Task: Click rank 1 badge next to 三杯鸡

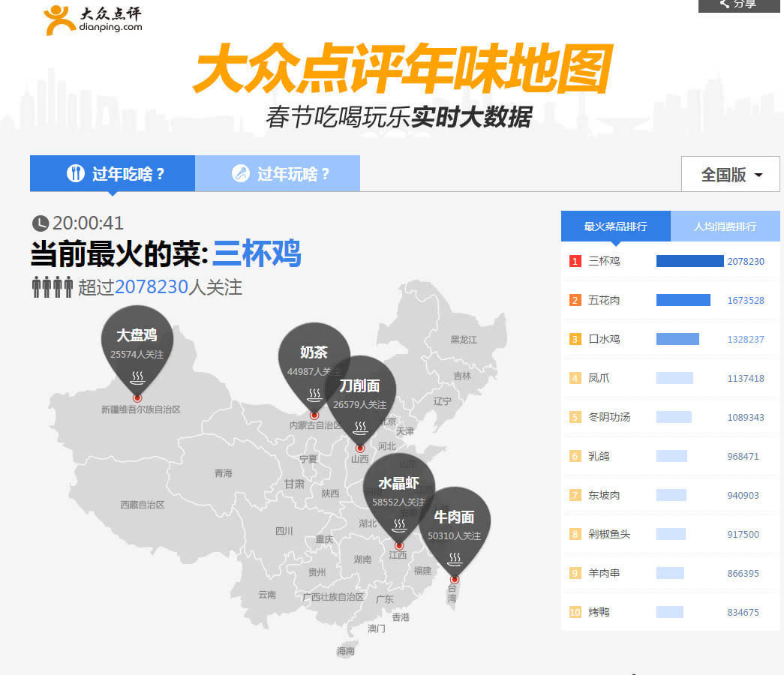Action: point(575,261)
